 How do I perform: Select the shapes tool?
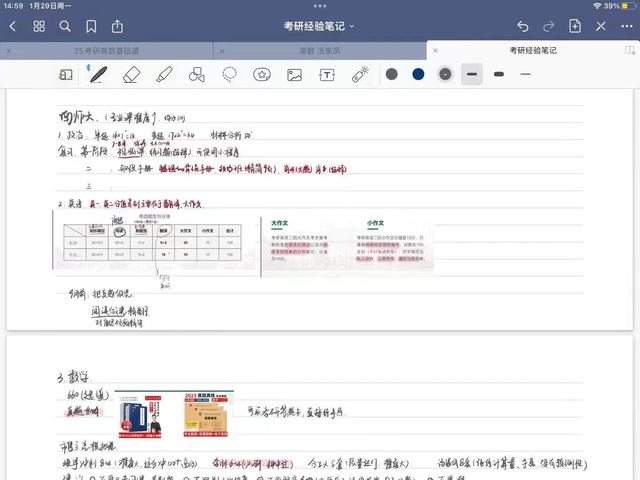point(197,74)
